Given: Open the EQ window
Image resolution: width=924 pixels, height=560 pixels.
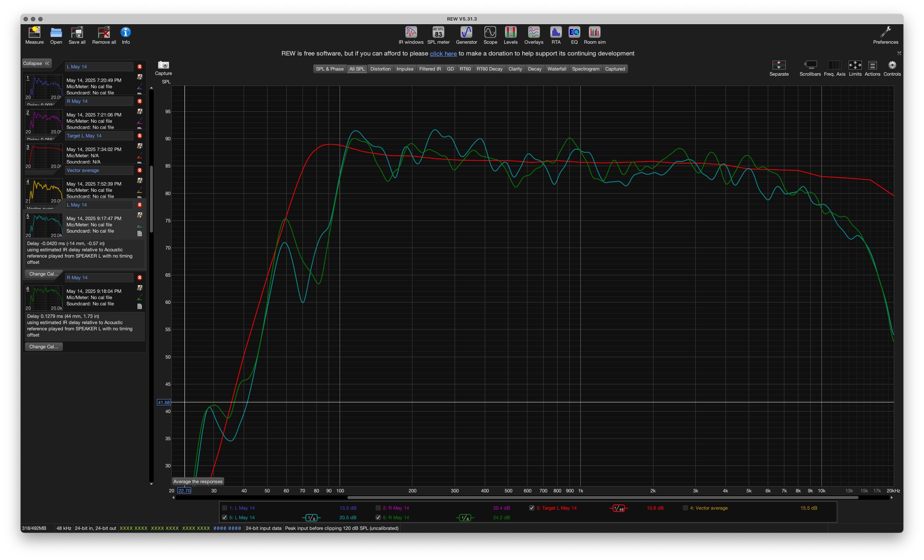Looking at the screenshot, I should [x=574, y=35].
